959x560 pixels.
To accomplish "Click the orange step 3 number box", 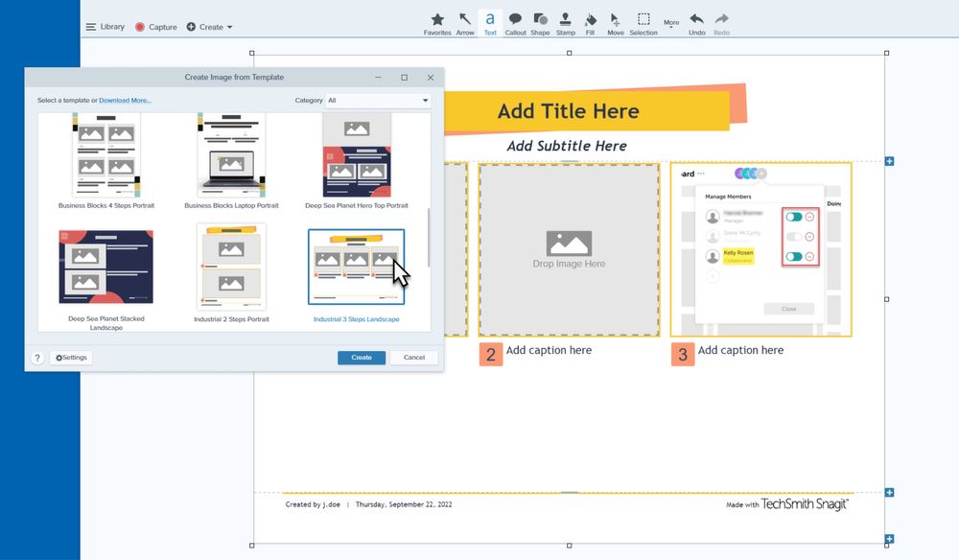I will pos(683,355).
